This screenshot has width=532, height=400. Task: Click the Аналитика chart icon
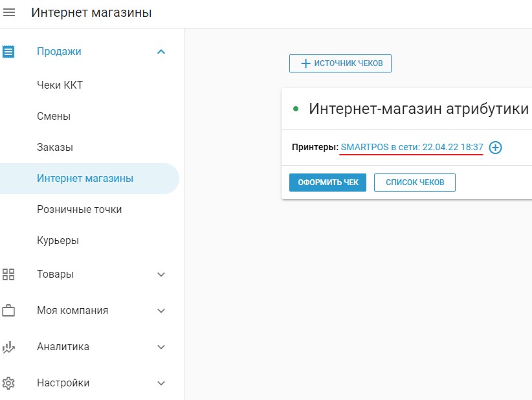point(8,347)
